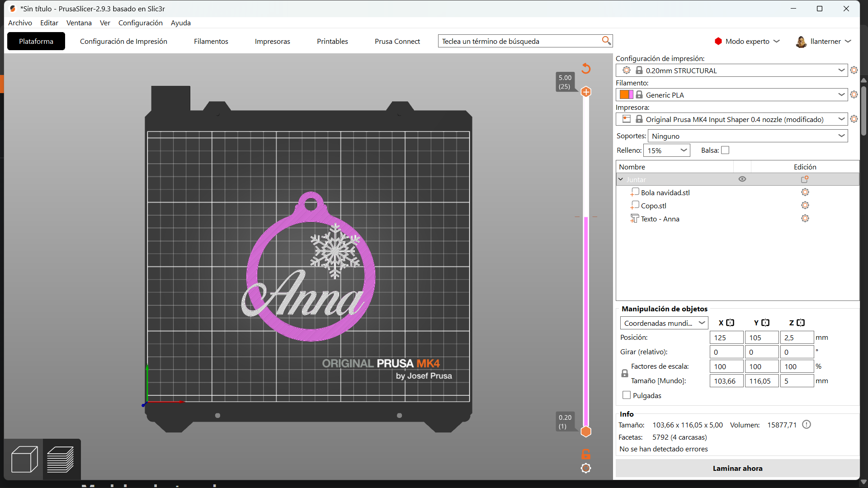Open the Modo experto dropdown

(x=747, y=41)
